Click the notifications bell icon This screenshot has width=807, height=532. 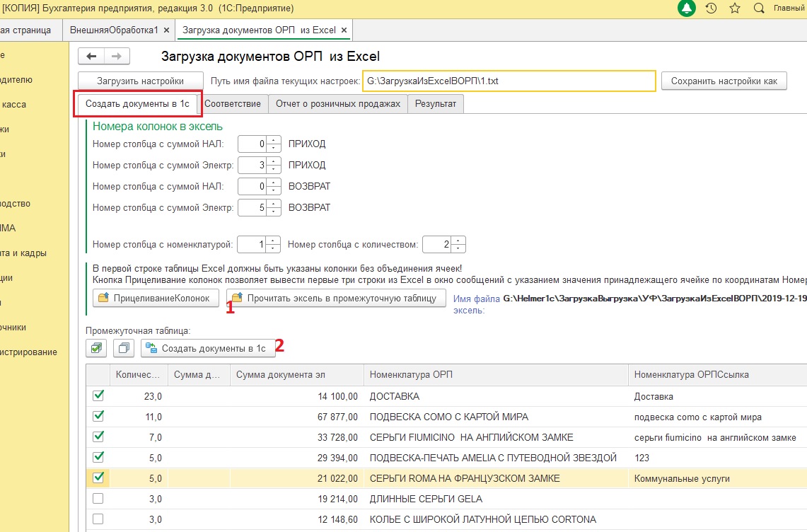[686, 8]
